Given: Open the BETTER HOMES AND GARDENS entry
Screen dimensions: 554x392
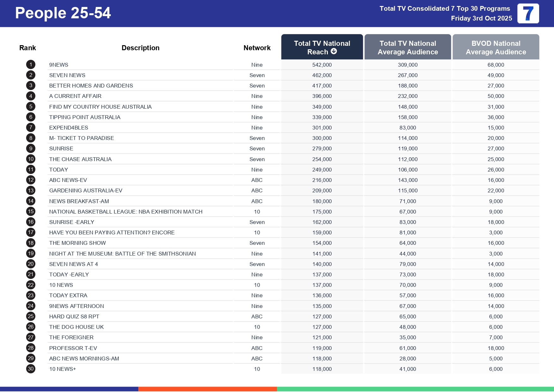Looking at the screenshot, I should click(x=91, y=86).
